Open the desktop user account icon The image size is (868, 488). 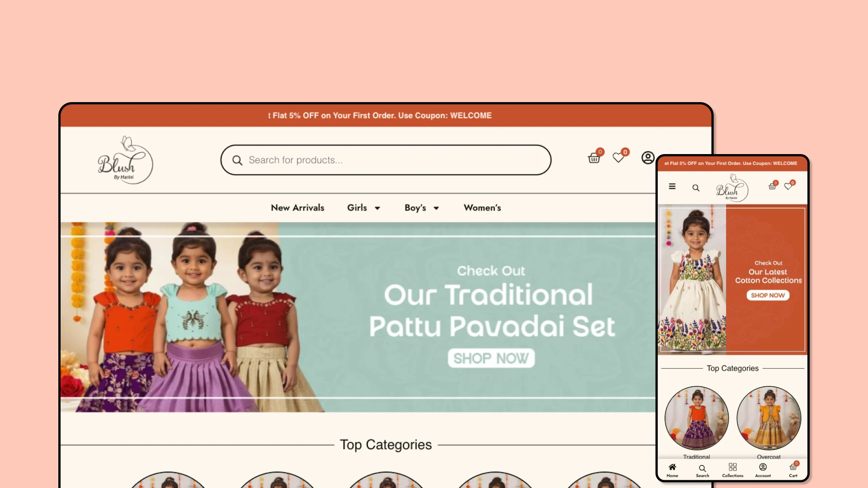pyautogui.click(x=648, y=158)
